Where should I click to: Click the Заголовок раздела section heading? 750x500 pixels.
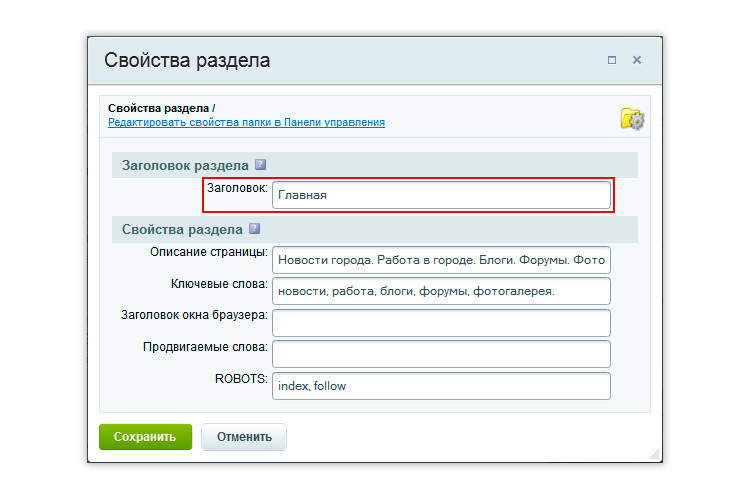click(185, 165)
